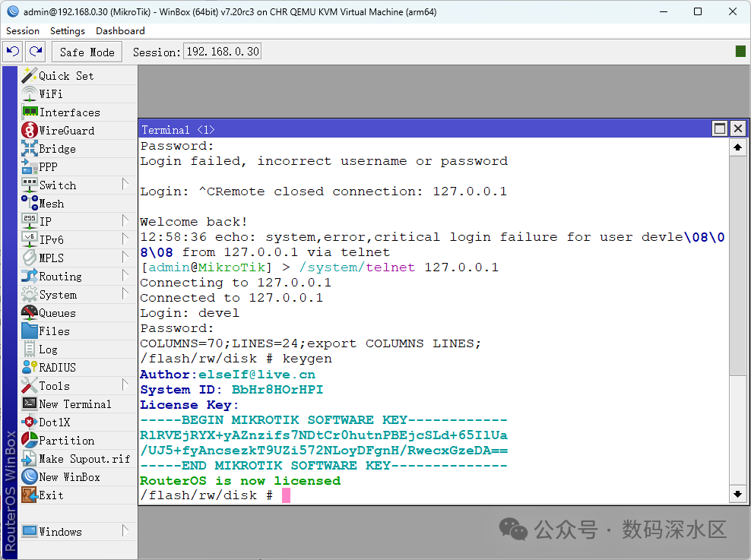Screen dimensions: 751x560
Task: Click the terminal scrollbar thumb
Action: tap(737, 266)
